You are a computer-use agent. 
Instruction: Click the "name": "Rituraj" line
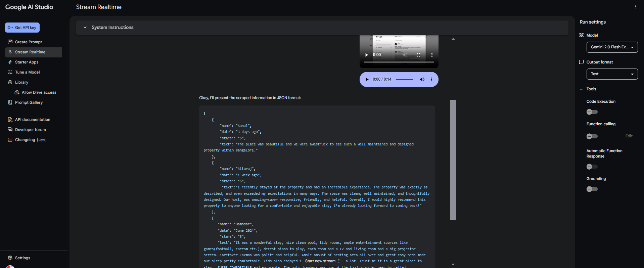[237, 169]
